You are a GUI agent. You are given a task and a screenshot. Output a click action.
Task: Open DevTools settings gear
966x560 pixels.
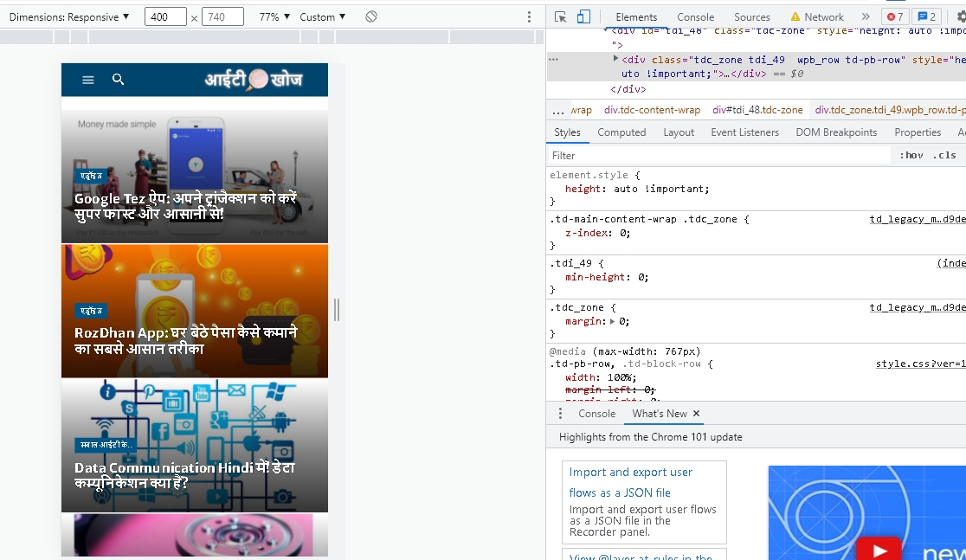click(961, 17)
